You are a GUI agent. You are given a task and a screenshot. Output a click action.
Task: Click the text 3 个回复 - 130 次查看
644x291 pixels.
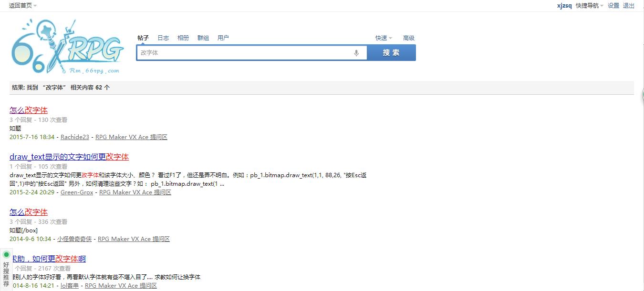[x=39, y=120]
